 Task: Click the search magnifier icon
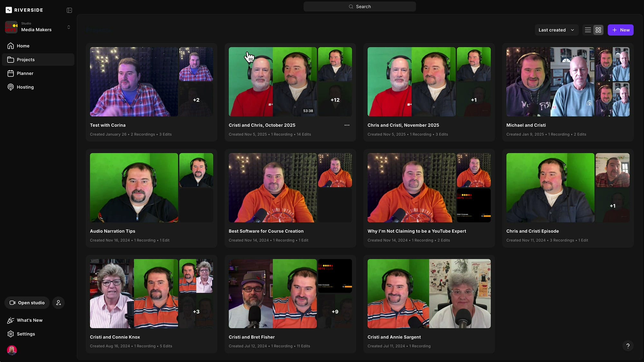point(351,6)
